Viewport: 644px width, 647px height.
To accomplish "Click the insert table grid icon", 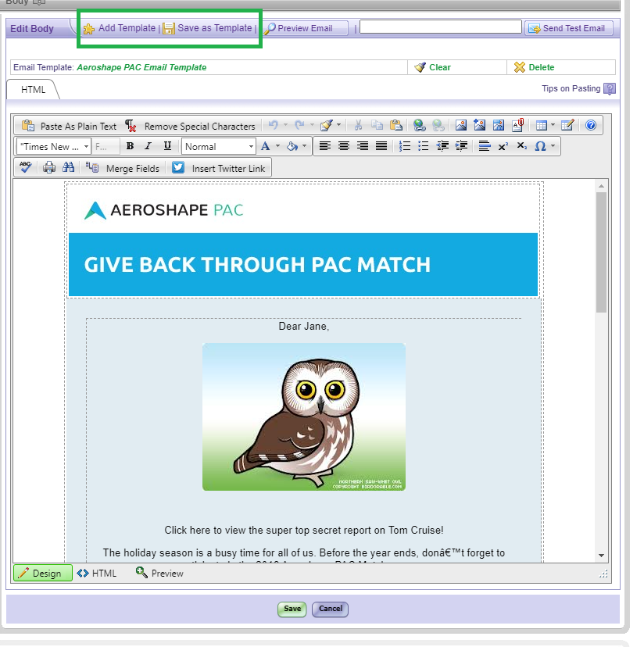I will 541,125.
